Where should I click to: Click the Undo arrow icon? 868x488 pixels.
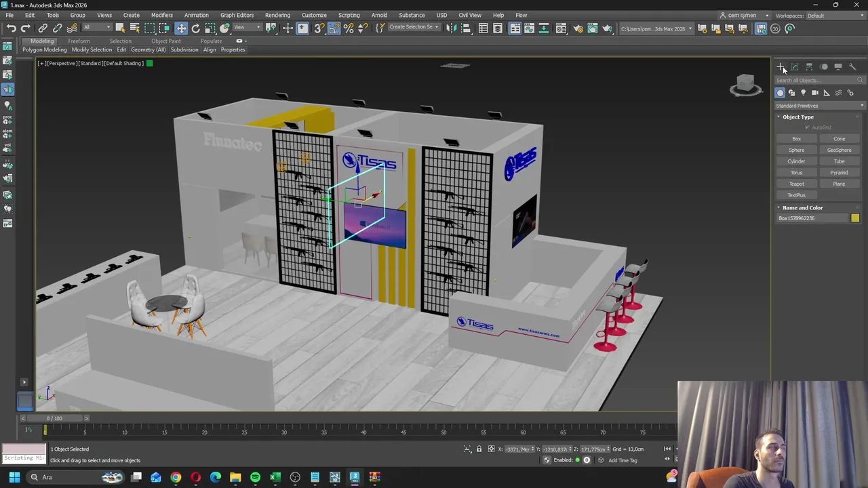(12, 28)
